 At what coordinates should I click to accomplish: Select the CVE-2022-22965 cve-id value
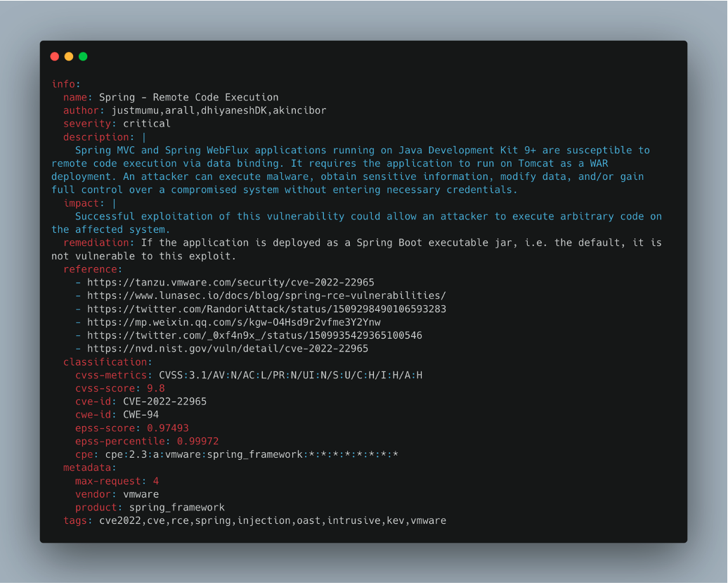164,401
